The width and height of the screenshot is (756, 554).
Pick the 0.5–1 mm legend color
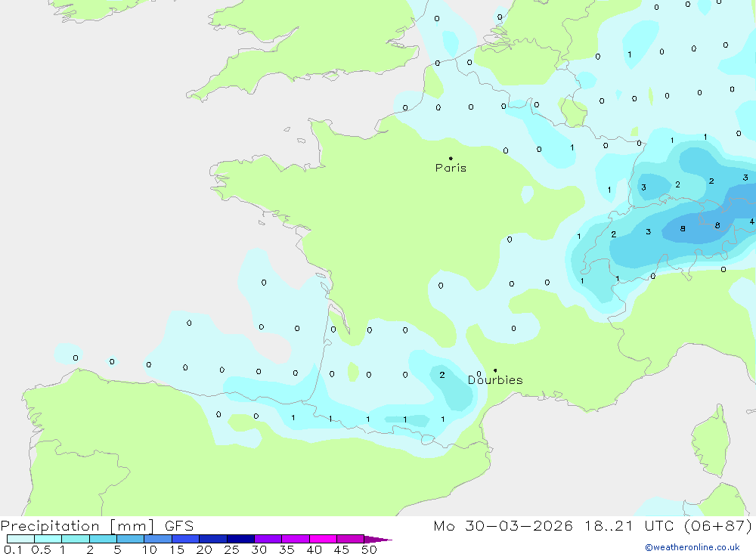click(48, 539)
